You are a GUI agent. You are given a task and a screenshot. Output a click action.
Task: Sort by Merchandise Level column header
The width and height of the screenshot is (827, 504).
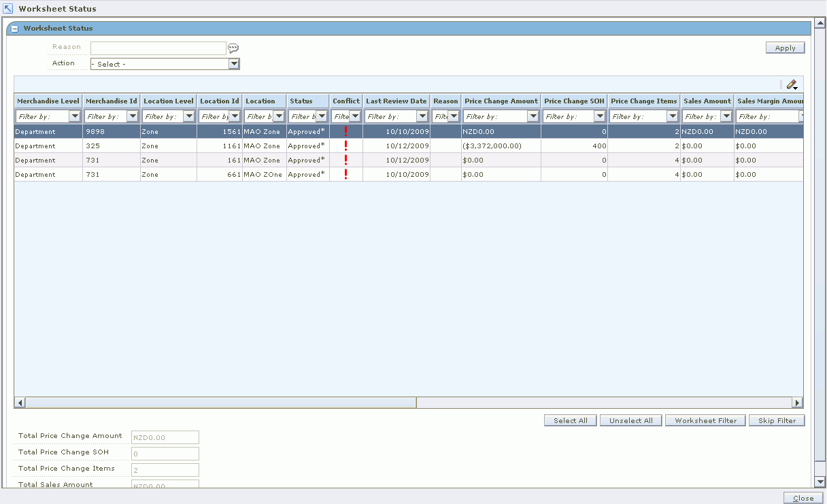click(x=48, y=101)
